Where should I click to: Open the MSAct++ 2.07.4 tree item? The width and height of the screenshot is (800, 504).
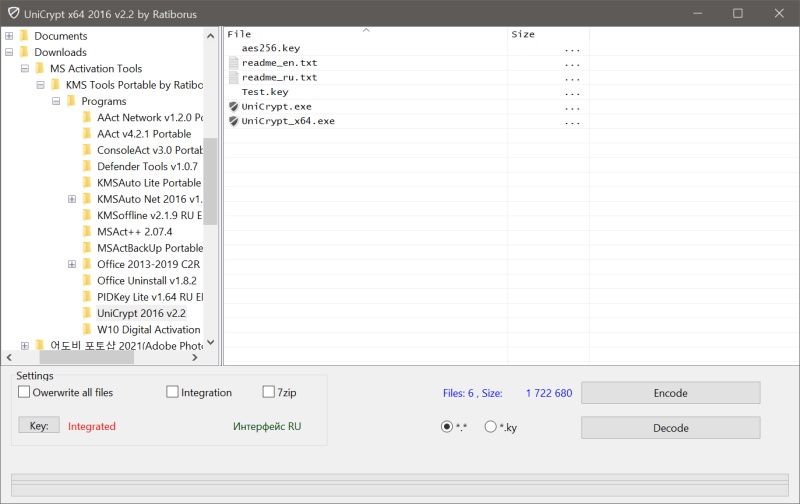pos(135,232)
